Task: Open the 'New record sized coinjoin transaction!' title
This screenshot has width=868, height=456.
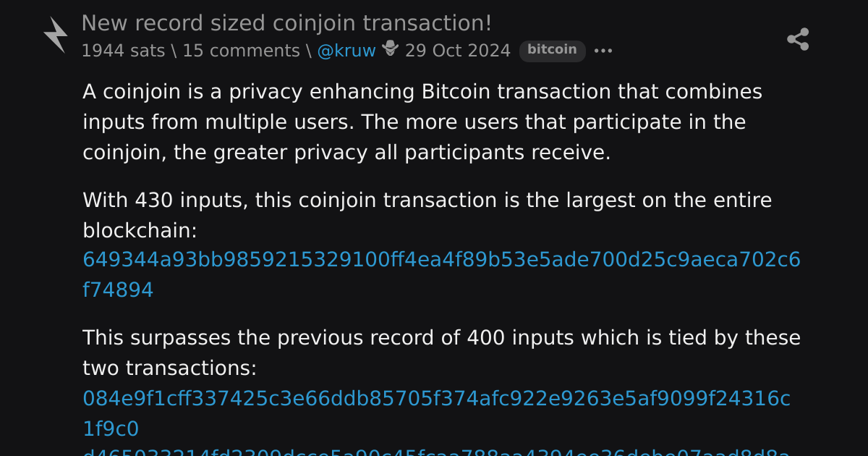Action: (286, 23)
